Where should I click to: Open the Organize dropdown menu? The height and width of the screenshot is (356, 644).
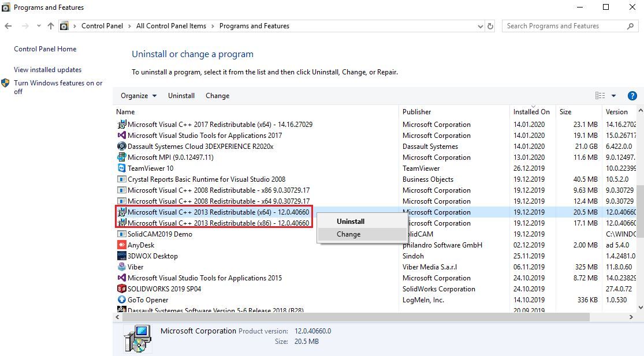tap(139, 96)
